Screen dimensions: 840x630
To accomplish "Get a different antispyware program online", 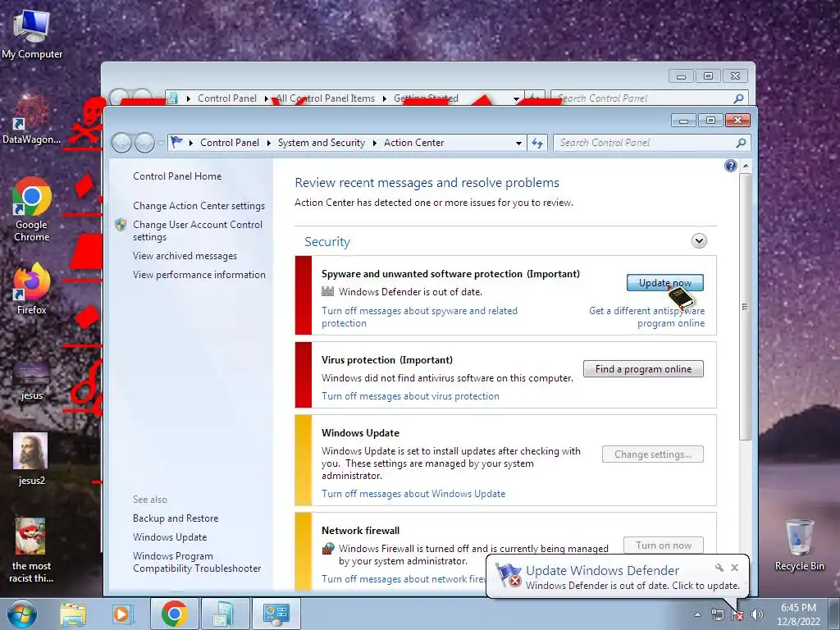I will point(646,317).
